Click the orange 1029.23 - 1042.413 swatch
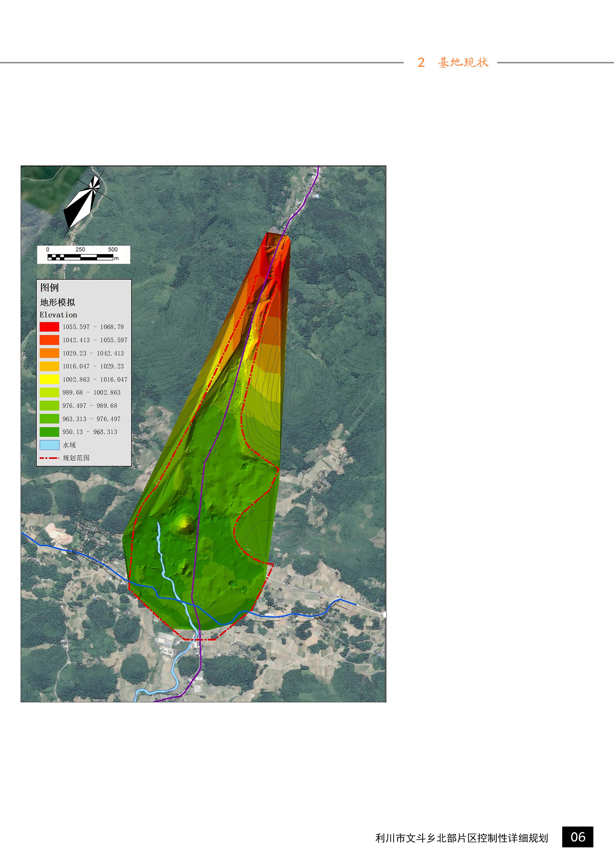This screenshot has width=614, height=868. coord(49,353)
